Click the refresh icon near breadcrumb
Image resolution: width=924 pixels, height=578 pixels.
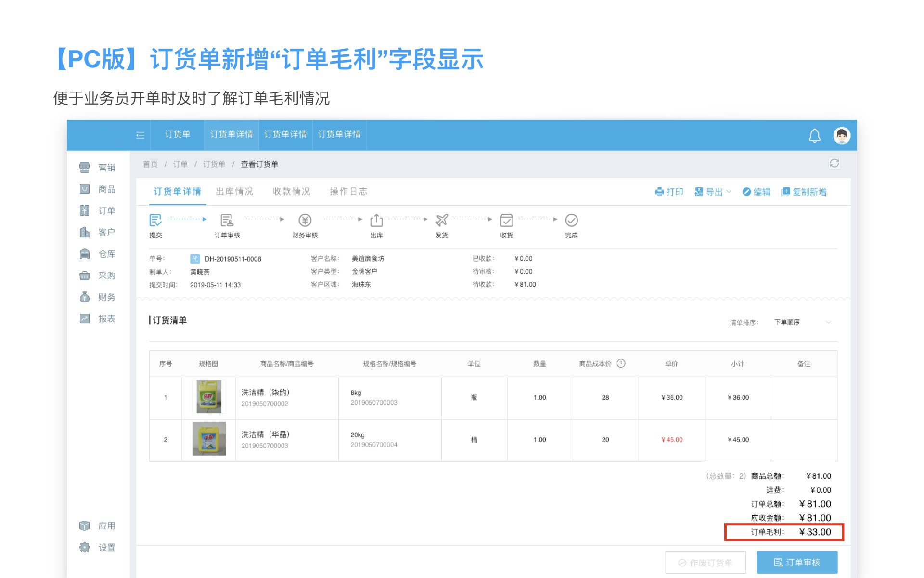834,163
